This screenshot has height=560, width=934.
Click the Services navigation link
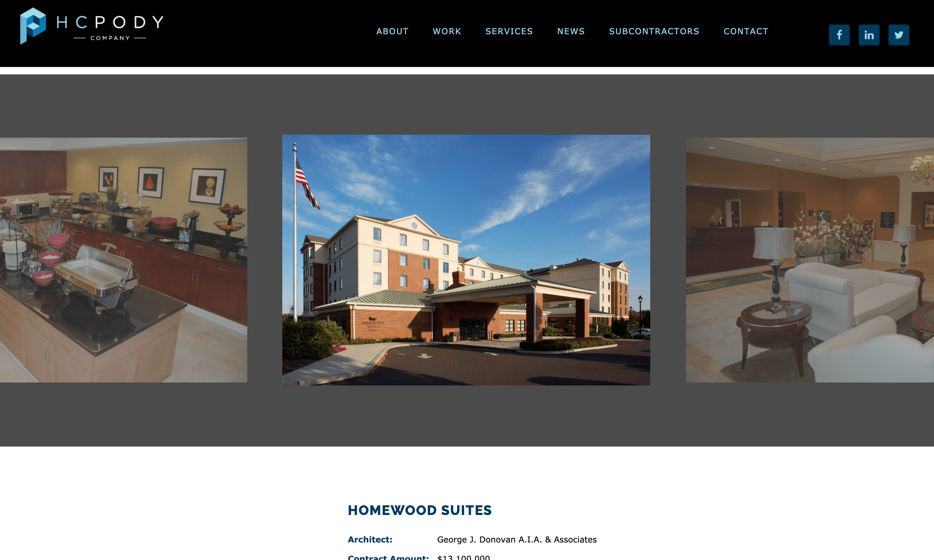[509, 31]
